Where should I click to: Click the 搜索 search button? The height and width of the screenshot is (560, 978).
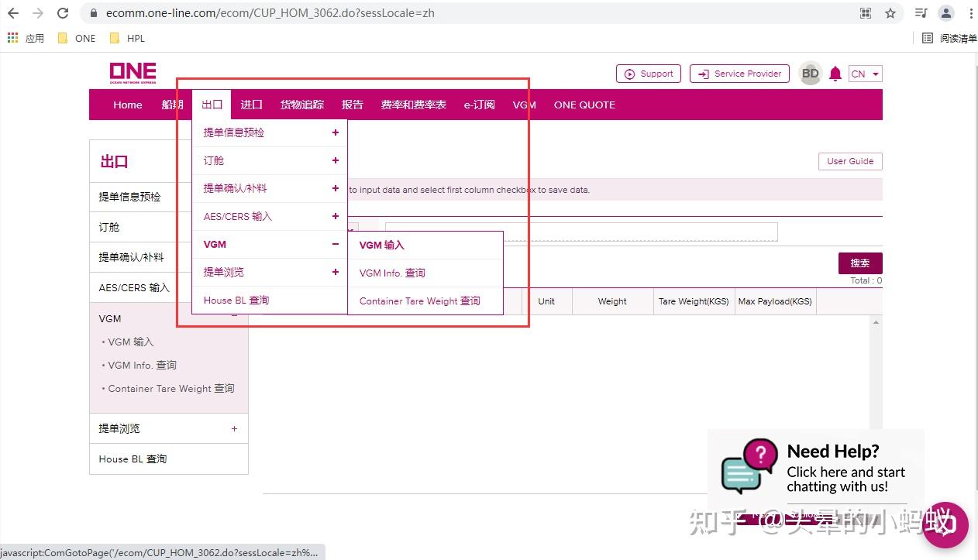[860, 263]
